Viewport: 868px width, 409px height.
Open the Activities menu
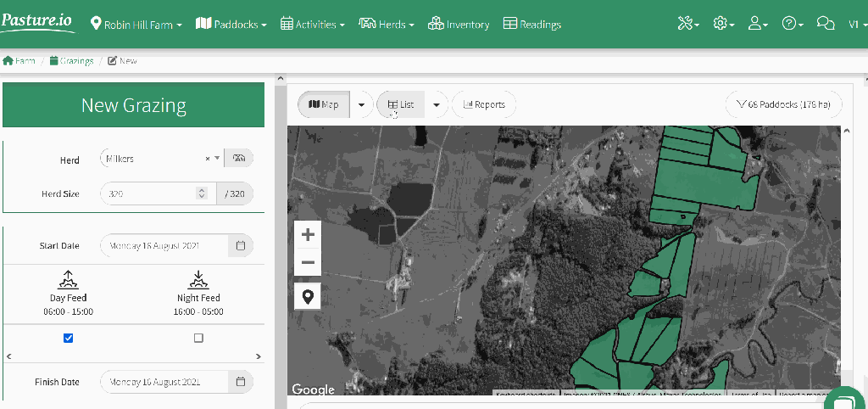click(312, 25)
